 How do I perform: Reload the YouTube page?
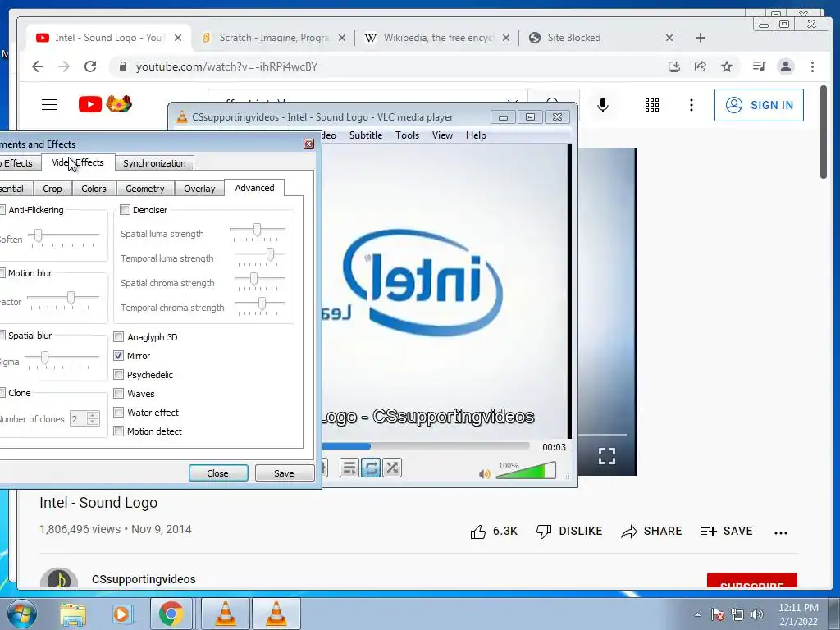90,66
